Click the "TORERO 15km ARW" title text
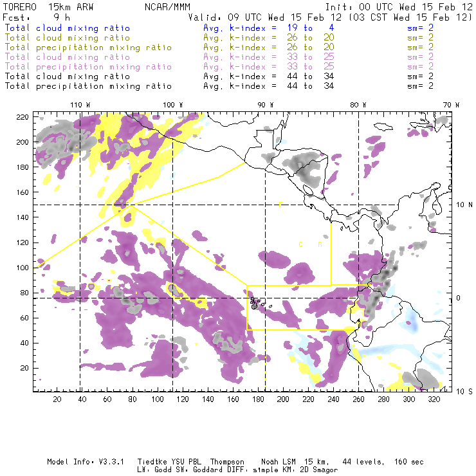Image resolution: width=476 pixels, height=476 pixels. [x=48, y=7]
